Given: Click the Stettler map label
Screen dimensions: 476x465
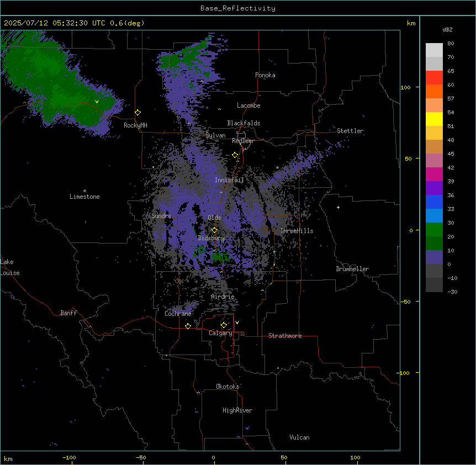Looking at the screenshot, I should (350, 131).
